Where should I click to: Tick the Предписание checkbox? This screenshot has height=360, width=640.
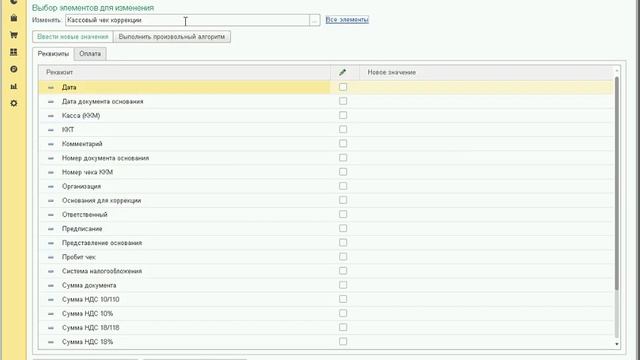[343, 229]
